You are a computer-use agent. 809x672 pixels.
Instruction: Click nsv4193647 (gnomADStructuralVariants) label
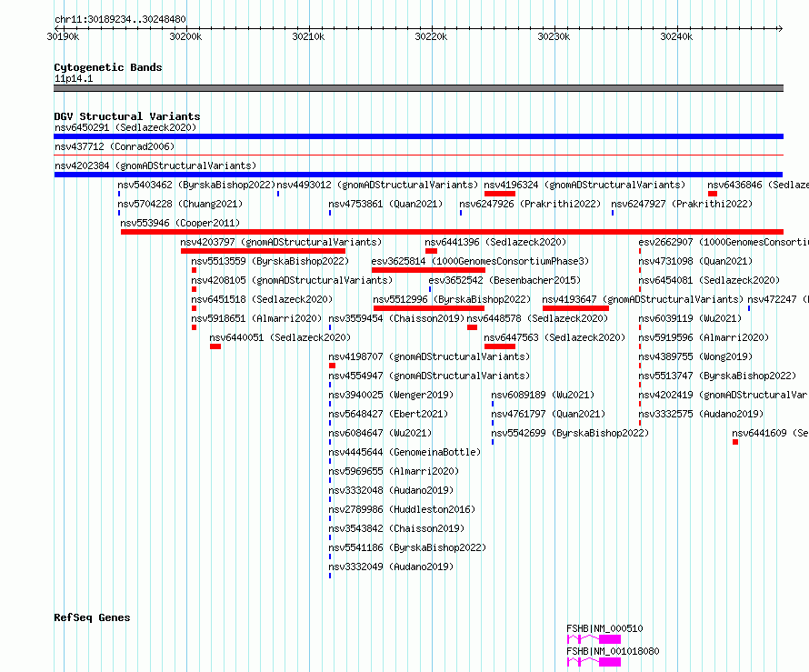[643, 299]
